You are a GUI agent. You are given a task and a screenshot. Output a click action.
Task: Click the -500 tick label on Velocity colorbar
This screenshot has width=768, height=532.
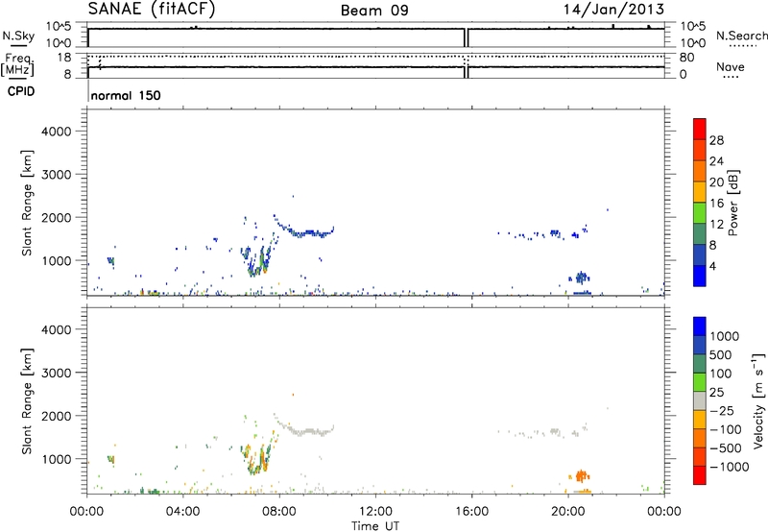click(726, 447)
